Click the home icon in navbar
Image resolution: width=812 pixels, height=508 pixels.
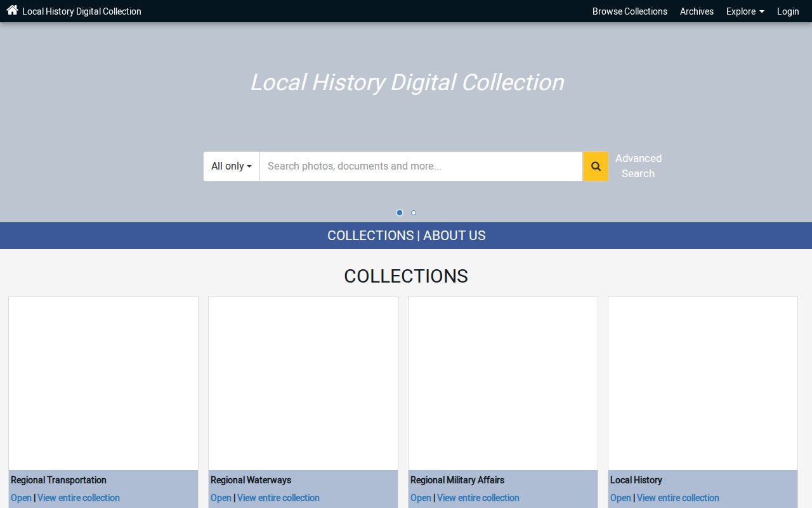[12, 10]
